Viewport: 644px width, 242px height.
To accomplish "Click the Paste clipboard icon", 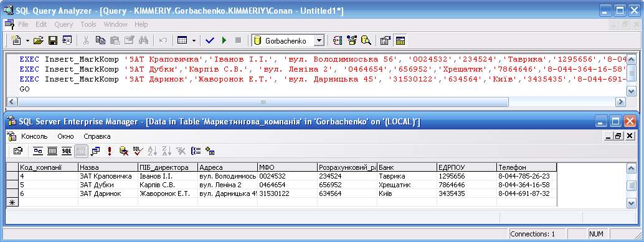I will pos(115,40).
